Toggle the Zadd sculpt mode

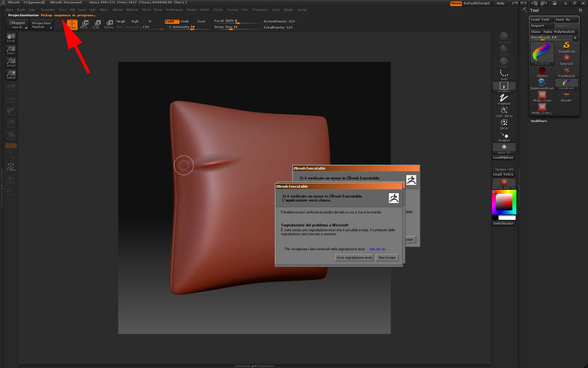[172, 21]
